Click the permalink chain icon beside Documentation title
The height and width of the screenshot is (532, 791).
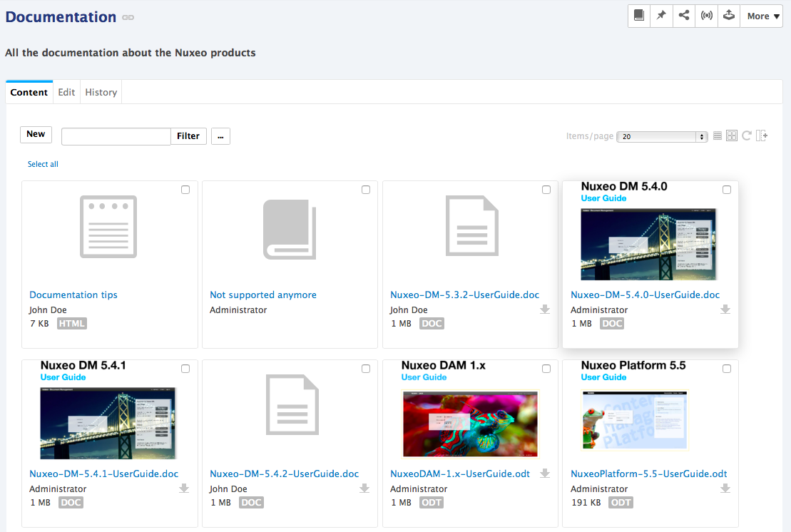(128, 18)
